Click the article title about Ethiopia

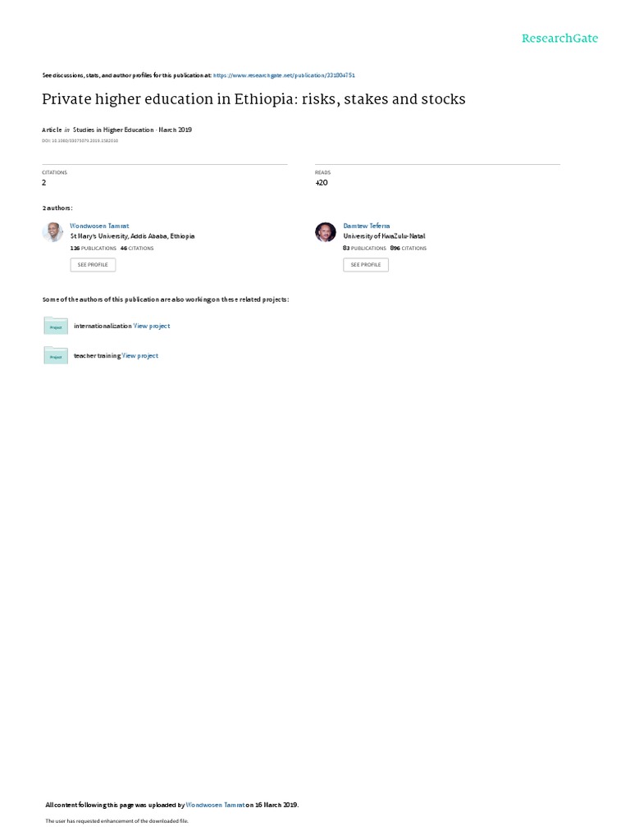pyautogui.click(x=253, y=99)
